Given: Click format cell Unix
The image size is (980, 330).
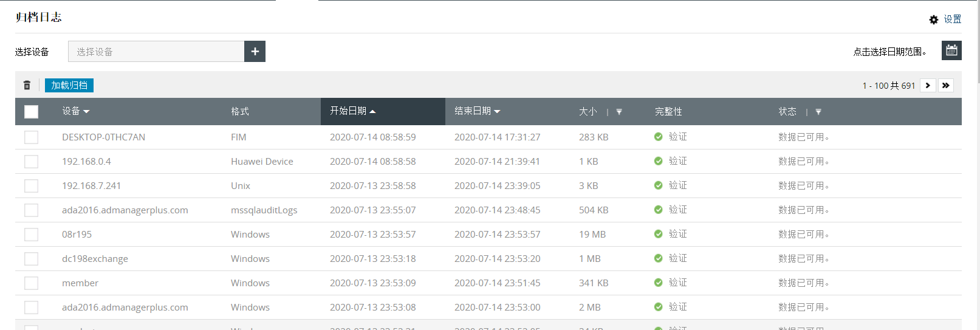Looking at the screenshot, I should pyautogui.click(x=241, y=186).
